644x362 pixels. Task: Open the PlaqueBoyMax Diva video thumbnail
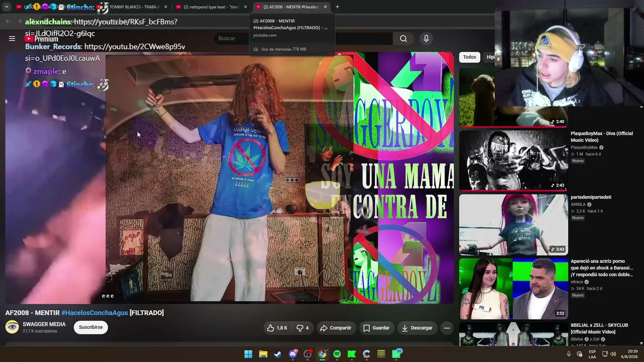[x=513, y=160]
